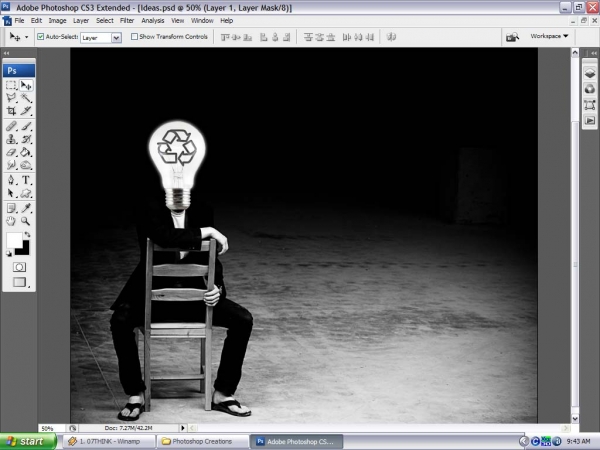Click the foreground color swatch
The image size is (600, 450).
(13, 240)
